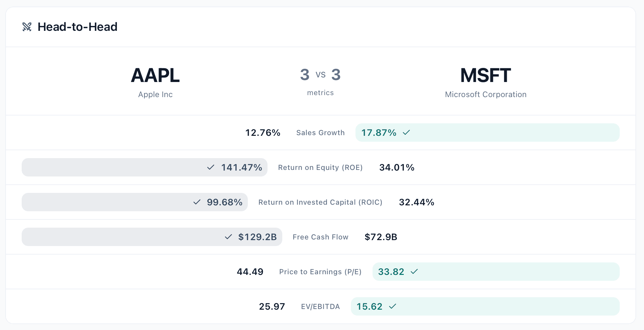Viewport: 644px width, 330px height.
Task: Click the Return on Equity (ROE) label
Action: (x=320, y=167)
